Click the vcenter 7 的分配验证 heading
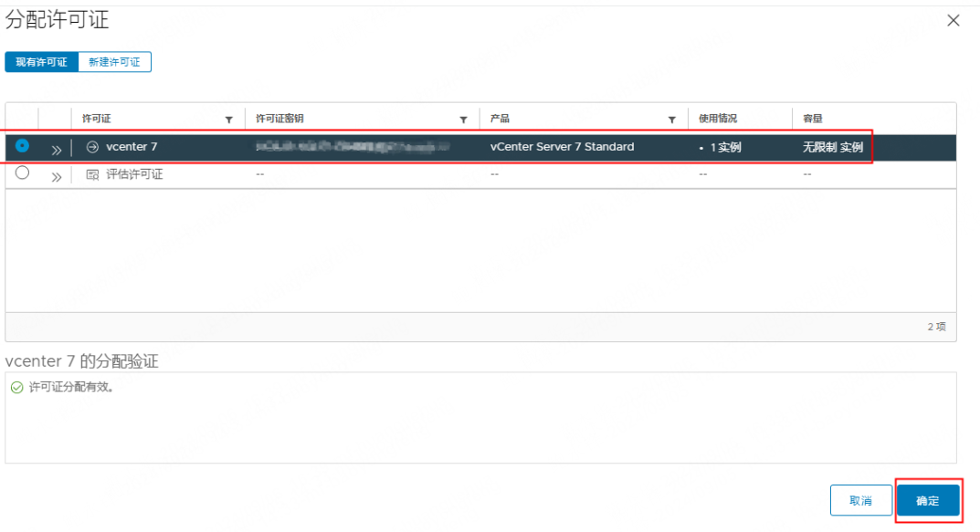The height and width of the screenshot is (532, 980). pos(82,361)
